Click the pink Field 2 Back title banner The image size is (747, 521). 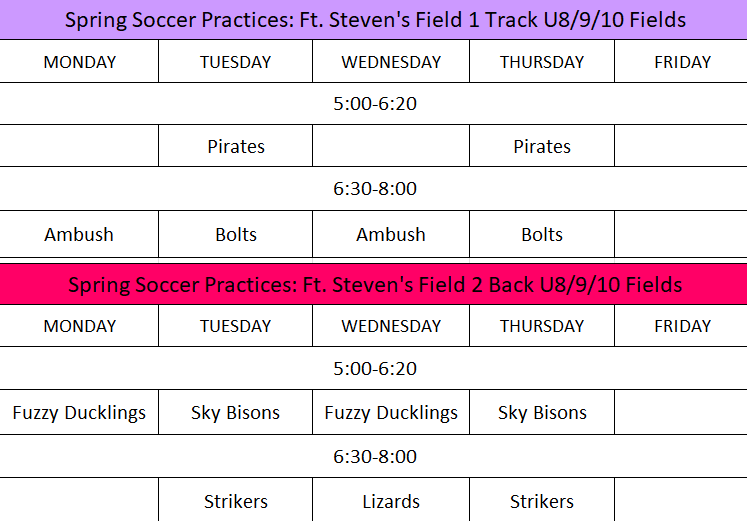pos(373,284)
